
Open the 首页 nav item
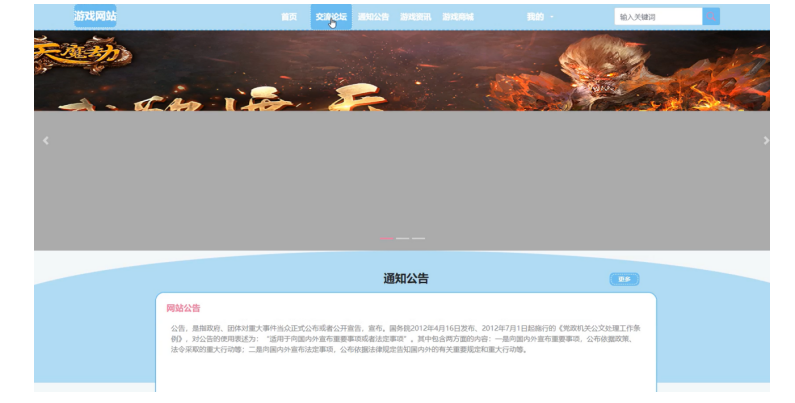point(289,17)
